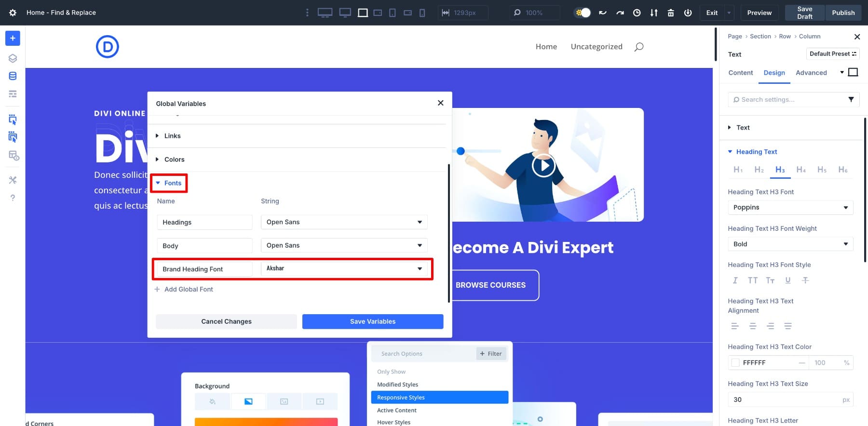Click the H3 text color swatch

tap(735, 363)
